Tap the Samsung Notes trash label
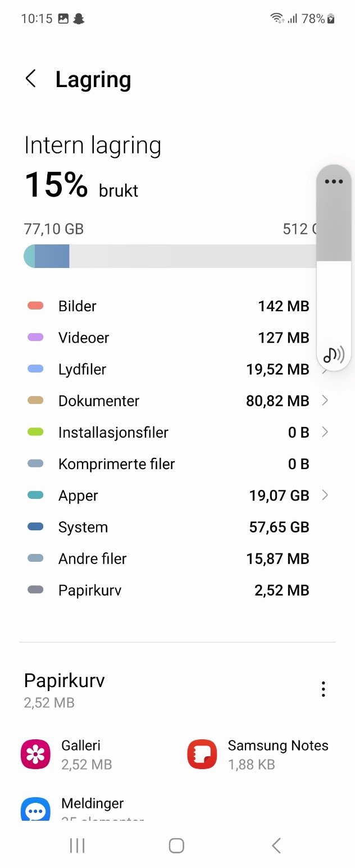Viewport: 355px width, 868px height. (x=278, y=746)
